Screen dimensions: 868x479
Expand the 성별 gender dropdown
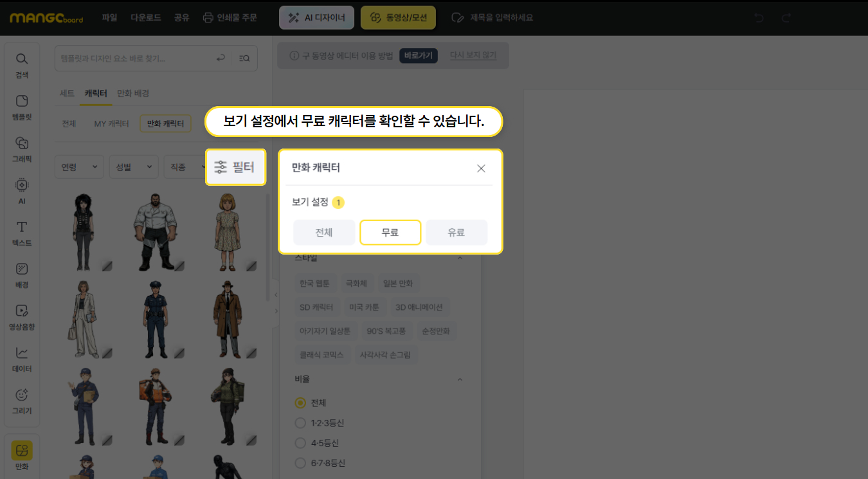(x=134, y=167)
